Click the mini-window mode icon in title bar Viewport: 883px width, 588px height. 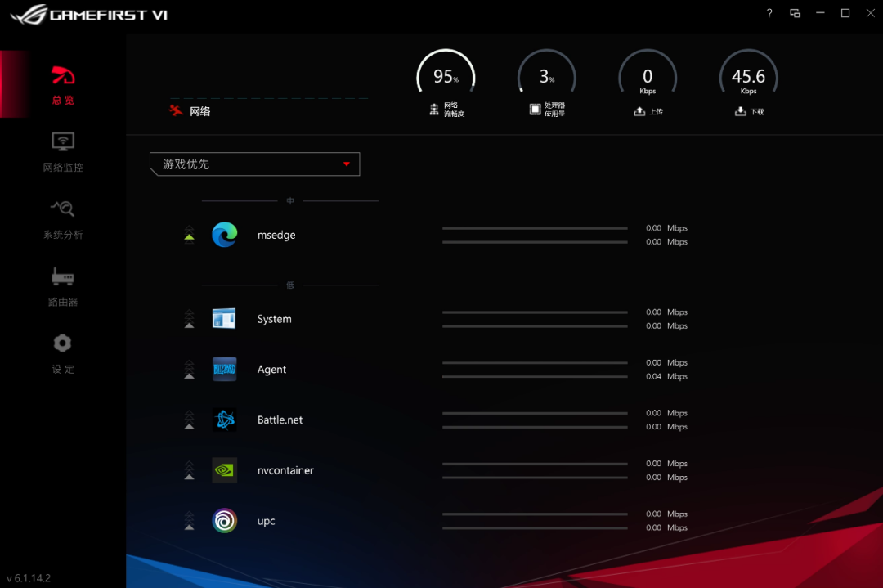tap(796, 13)
